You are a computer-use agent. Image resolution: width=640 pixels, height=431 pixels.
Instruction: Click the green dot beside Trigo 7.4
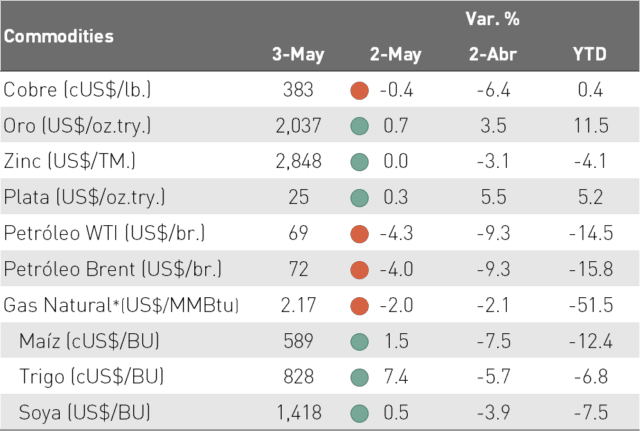[360, 377]
